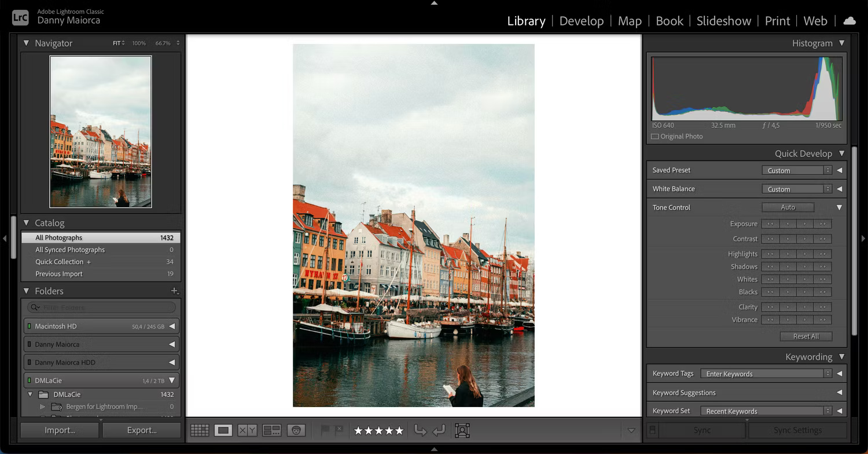This screenshot has width=868, height=454.
Task: Flag the photo as a pick
Action: click(x=326, y=430)
